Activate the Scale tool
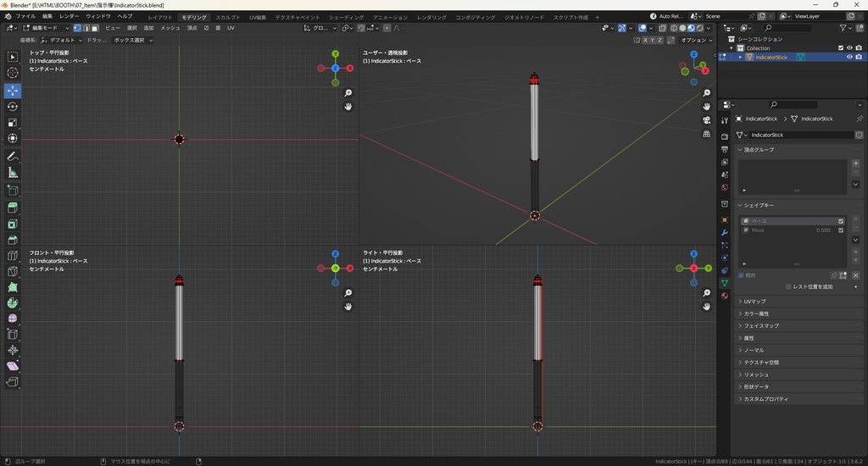Screen dimensions: 868x466 pyautogui.click(x=12, y=122)
